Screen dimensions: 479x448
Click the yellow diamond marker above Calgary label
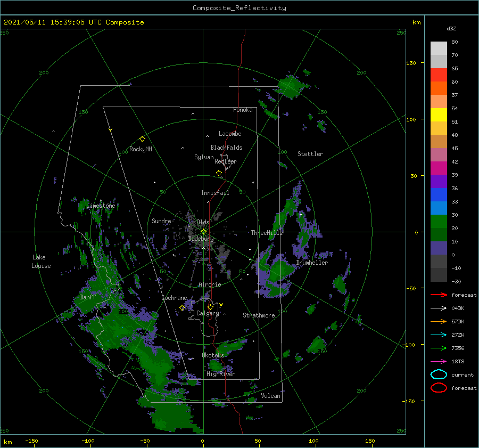[x=210, y=307]
